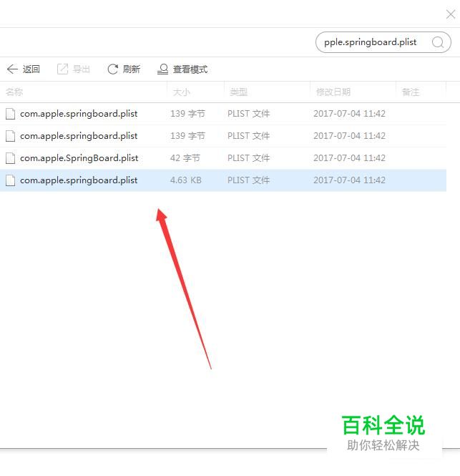The width and height of the screenshot is (460, 476).
Task: Click the 查看模式 view mode icon
Action: tap(163, 69)
